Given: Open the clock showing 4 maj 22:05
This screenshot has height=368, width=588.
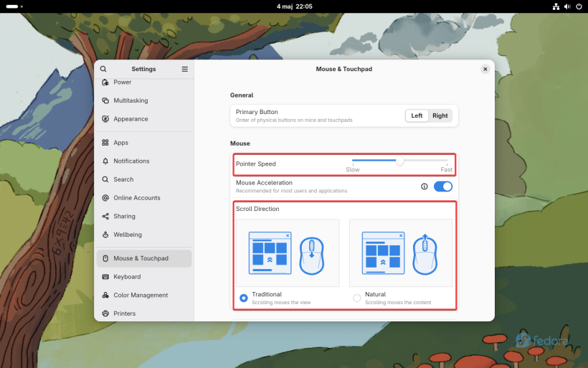Looking at the screenshot, I should [x=295, y=6].
